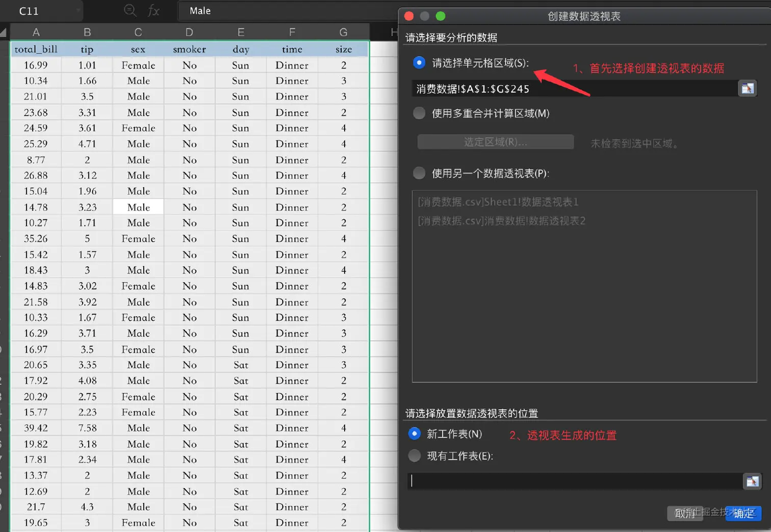Click the cell range input field 消费数据!$A$1:$G$245

574,88
